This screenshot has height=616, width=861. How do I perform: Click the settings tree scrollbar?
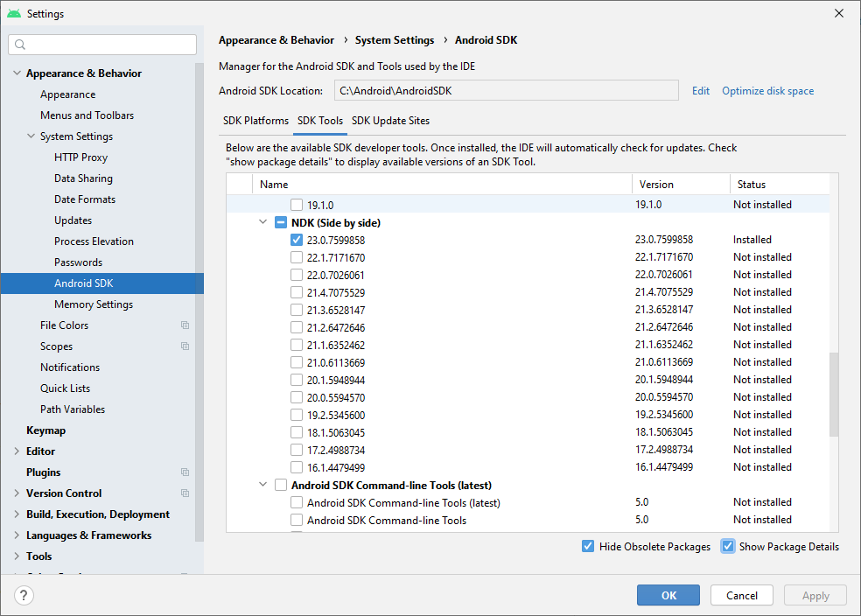pyautogui.click(x=199, y=302)
